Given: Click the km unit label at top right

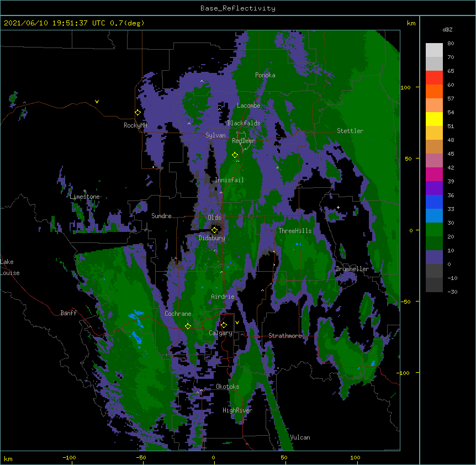Looking at the screenshot, I should coord(411,23).
